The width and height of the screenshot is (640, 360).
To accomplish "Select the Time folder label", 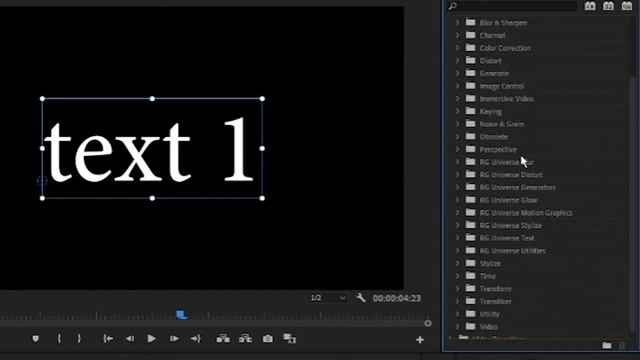I will tap(487, 276).
